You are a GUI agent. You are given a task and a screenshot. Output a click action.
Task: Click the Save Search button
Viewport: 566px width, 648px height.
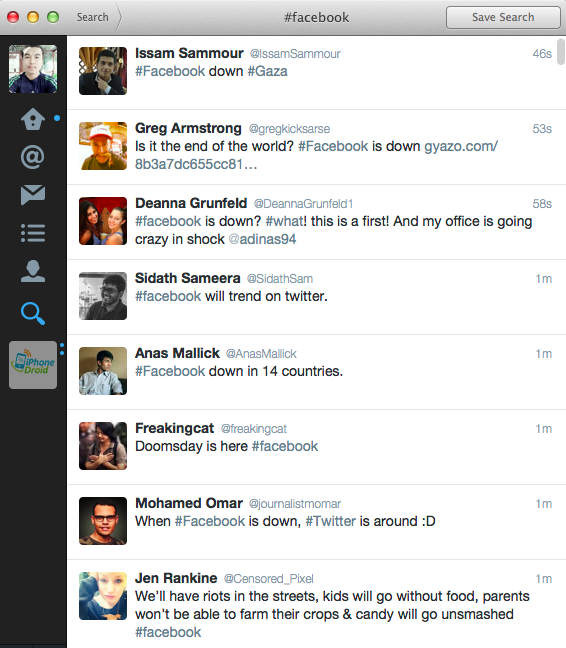503,17
